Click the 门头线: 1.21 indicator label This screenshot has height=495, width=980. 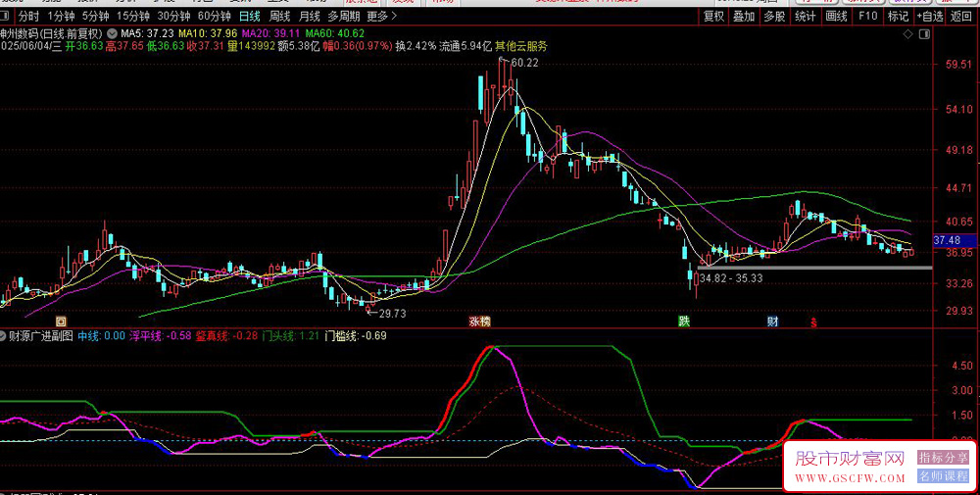(291, 335)
